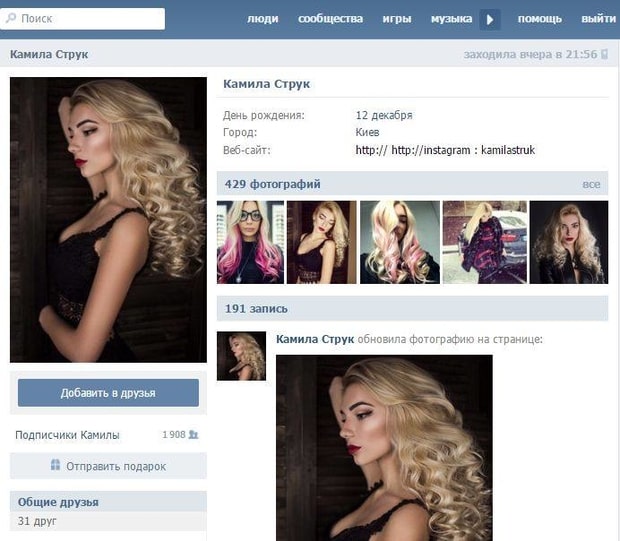
Task: Click the magnifier icon in search box
Action: tap(12, 19)
